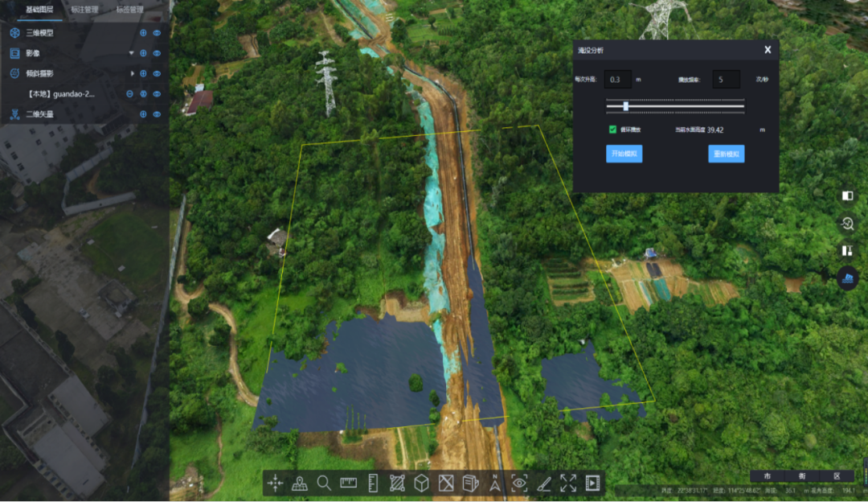Click the water level slider handle
Viewport: 868px width, 502px height.
point(626,106)
